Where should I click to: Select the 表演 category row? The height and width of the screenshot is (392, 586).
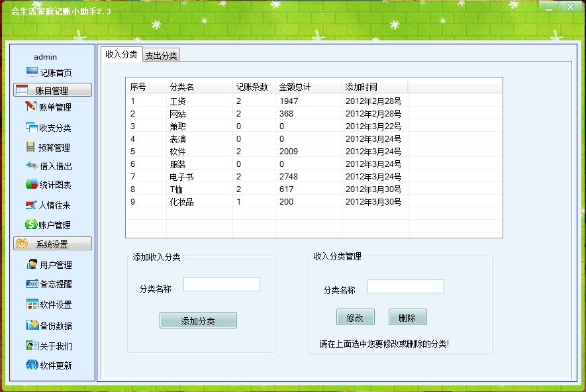pyautogui.click(x=314, y=138)
